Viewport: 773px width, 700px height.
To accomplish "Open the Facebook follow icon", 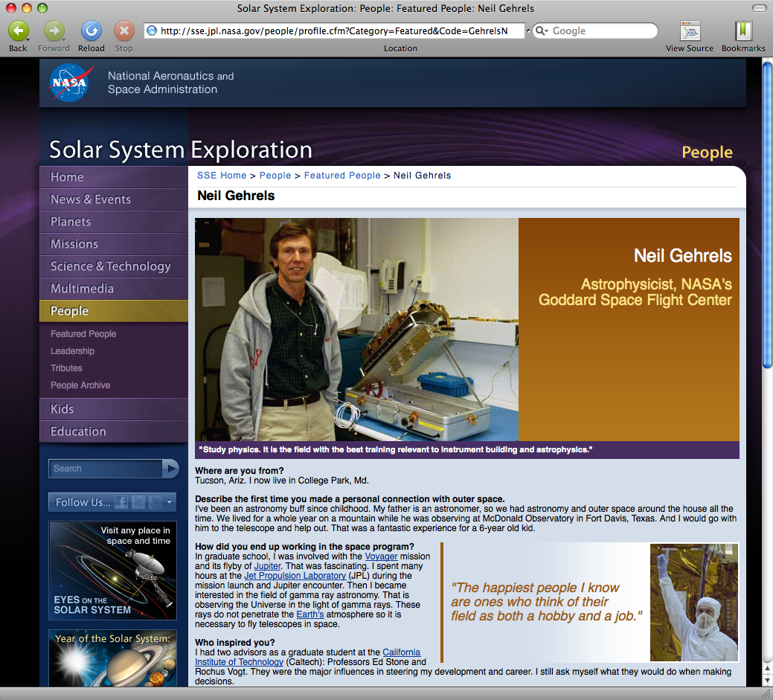I will (x=121, y=502).
